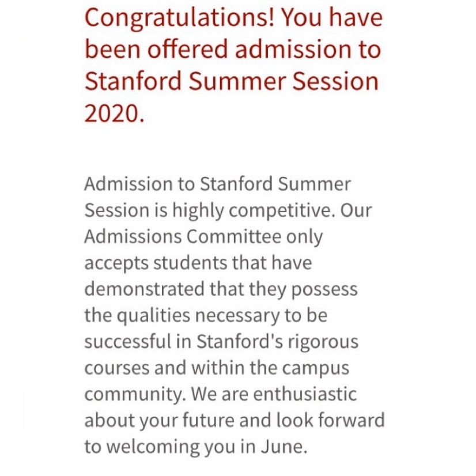
Task: Click the '2020.' text in the heading
Action: point(114,113)
